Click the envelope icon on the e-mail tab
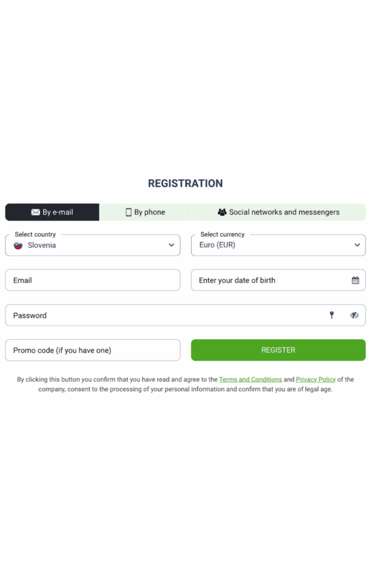 [36, 212]
